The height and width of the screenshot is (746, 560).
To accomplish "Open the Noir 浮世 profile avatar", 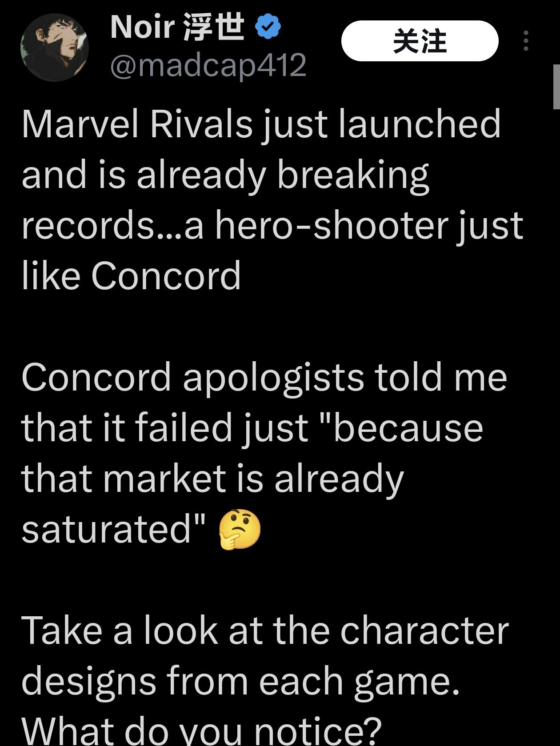I will pyautogui.click(x=54, y=47).
